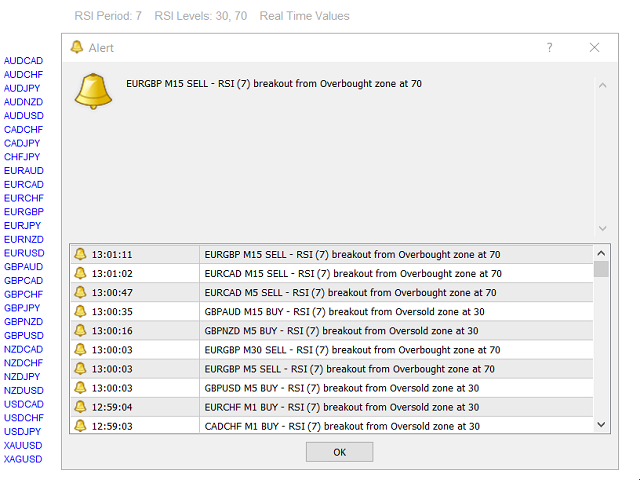This screenshot has height=480, width=640.
Task: Click bell icon beside the 13:00:16 alert
Action: point(80,330)
